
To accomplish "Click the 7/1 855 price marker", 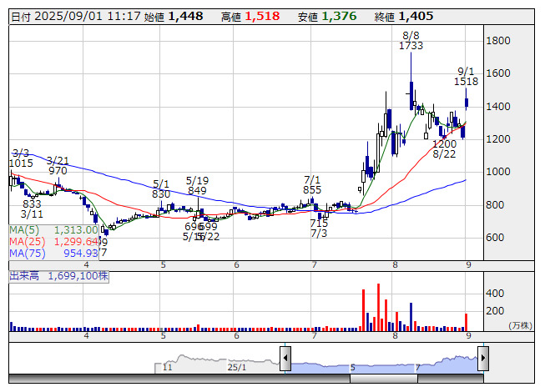I will click(x=312, y=184).
